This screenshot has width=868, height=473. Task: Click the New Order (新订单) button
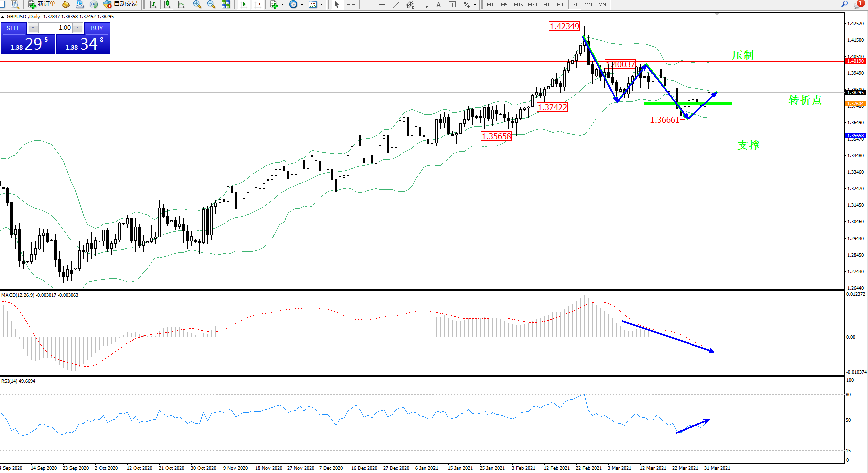tap(42, 4)
